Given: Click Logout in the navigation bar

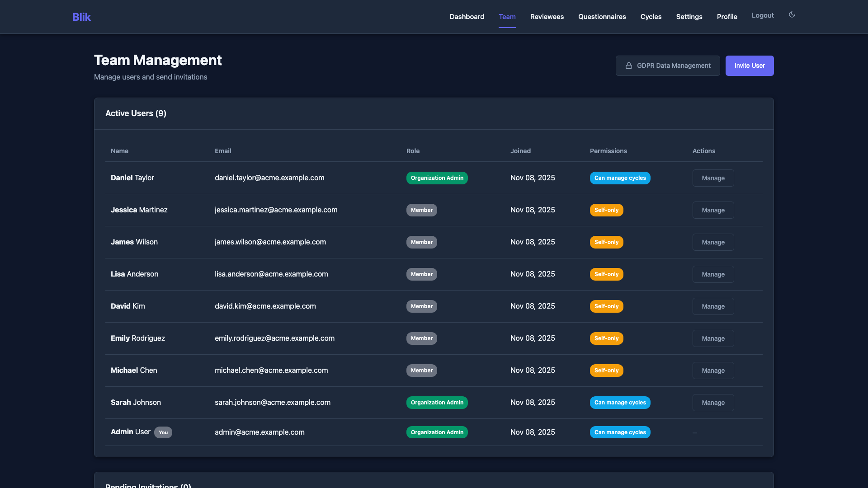Looking at the screenshot, I should [762, 15].
